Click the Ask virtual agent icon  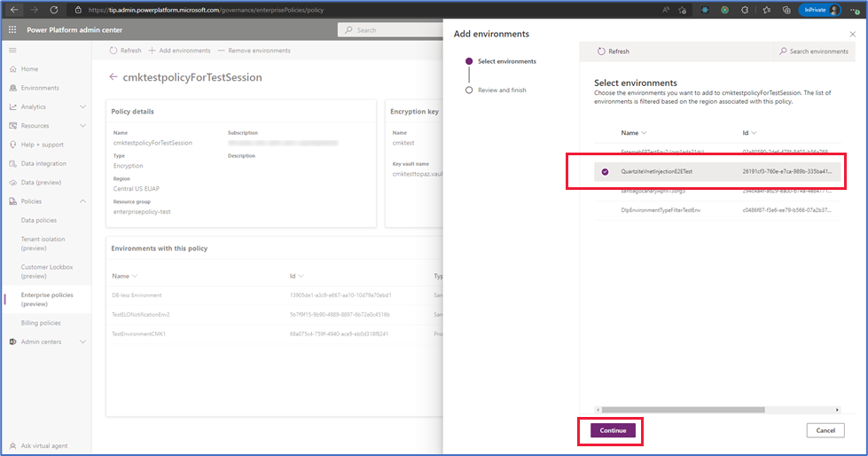coord(13,445)
